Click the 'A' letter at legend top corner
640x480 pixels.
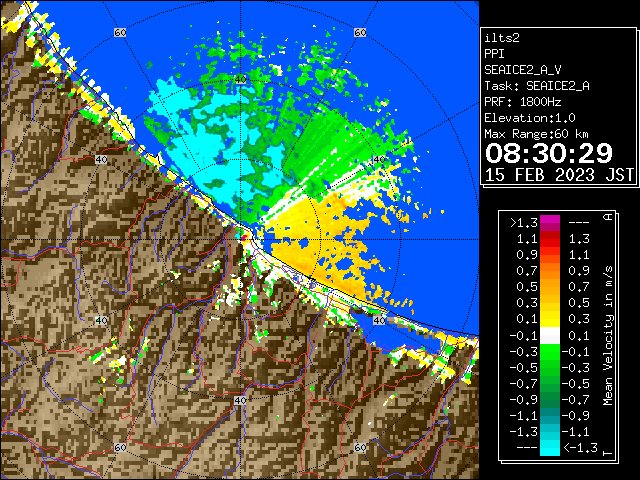pyautogui.click(x=608, y=217)
